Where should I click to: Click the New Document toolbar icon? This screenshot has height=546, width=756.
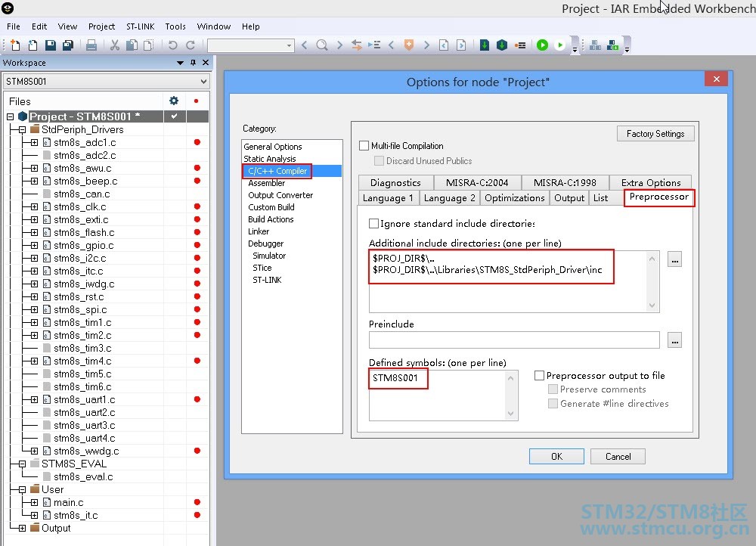coord(15,45)
